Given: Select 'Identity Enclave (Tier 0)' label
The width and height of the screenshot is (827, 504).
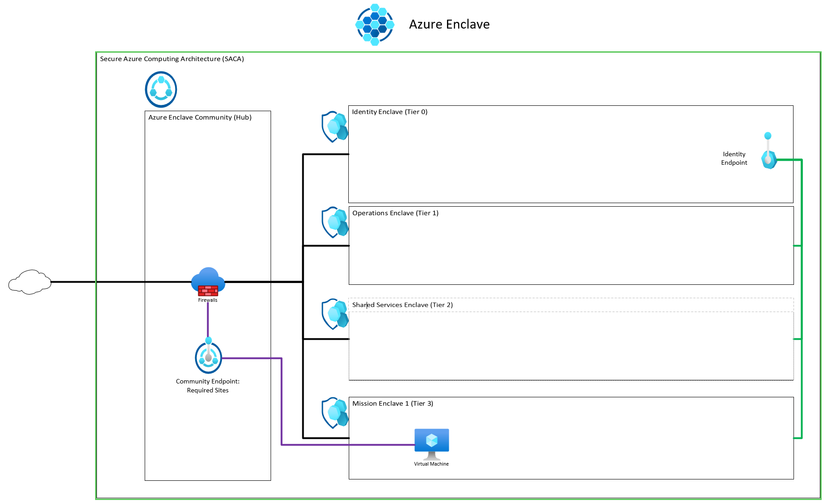Looking at the screenshot, I should click(390, 112).
